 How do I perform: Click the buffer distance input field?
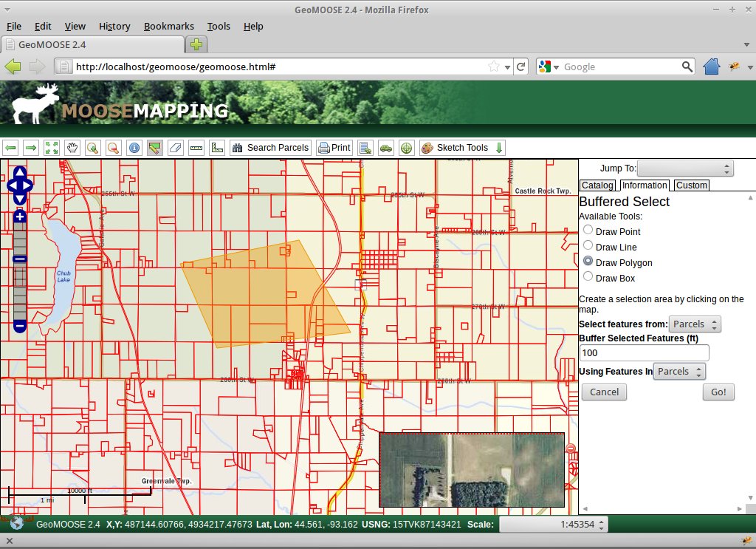(x=644, y=353)
